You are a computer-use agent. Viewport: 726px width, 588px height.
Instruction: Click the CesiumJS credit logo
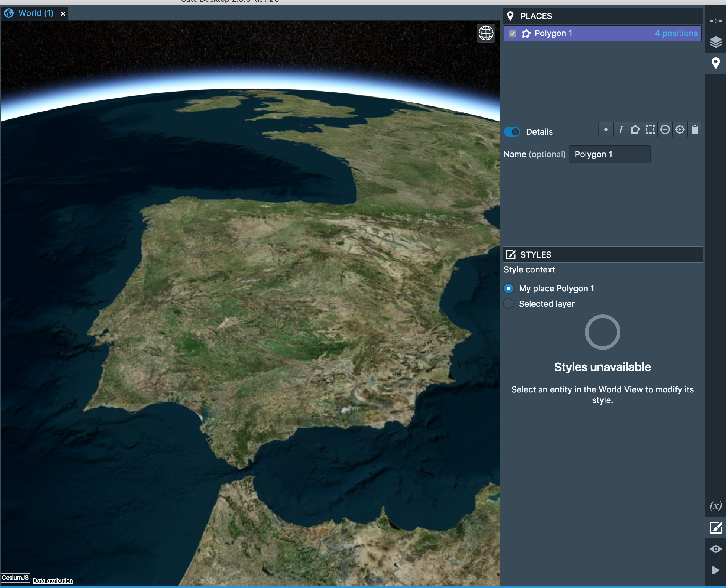click(x=15, y=578)
